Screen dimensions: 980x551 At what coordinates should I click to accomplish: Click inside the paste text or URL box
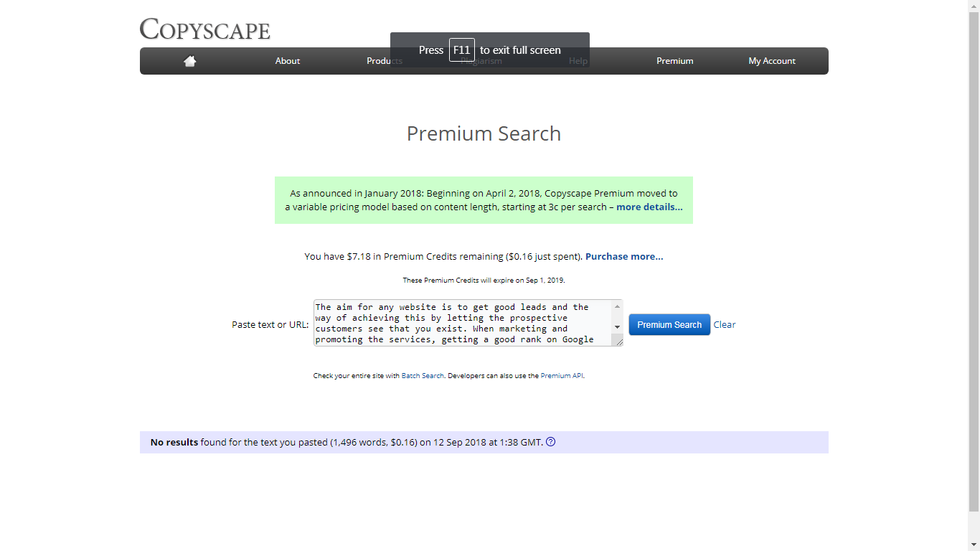pyautogui.click(x=463, y=323)
